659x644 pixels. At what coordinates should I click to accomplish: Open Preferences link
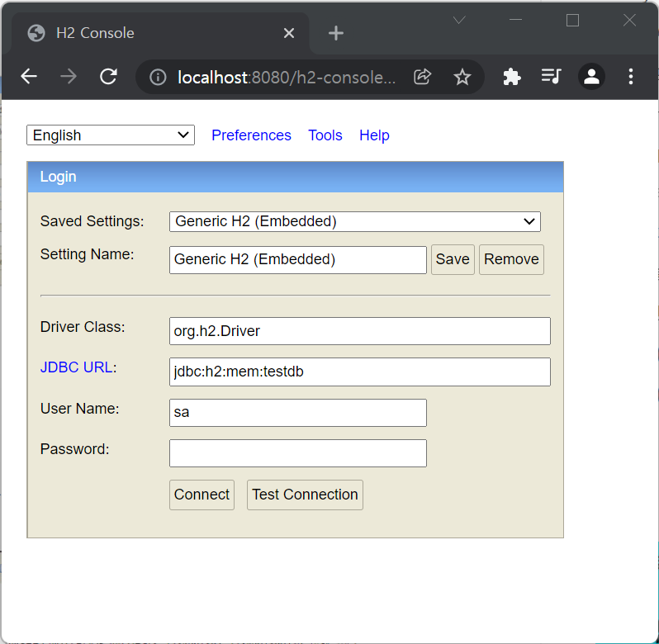point(251,135)
